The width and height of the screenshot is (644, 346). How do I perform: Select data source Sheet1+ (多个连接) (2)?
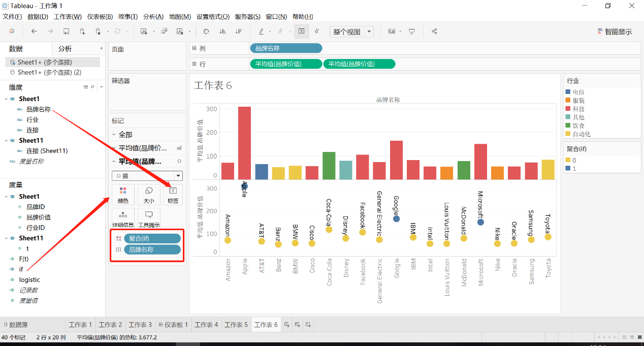(49, 72)
